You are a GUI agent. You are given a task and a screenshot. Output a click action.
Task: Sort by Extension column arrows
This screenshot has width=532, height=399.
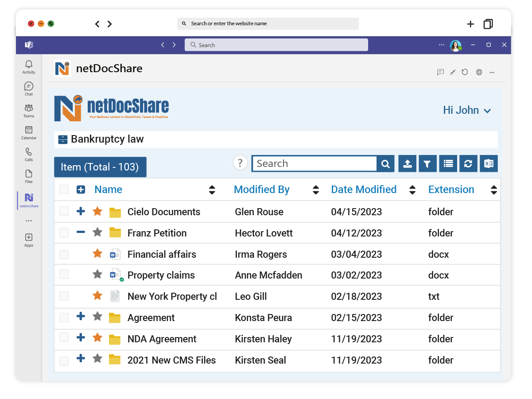coord(494,190)
